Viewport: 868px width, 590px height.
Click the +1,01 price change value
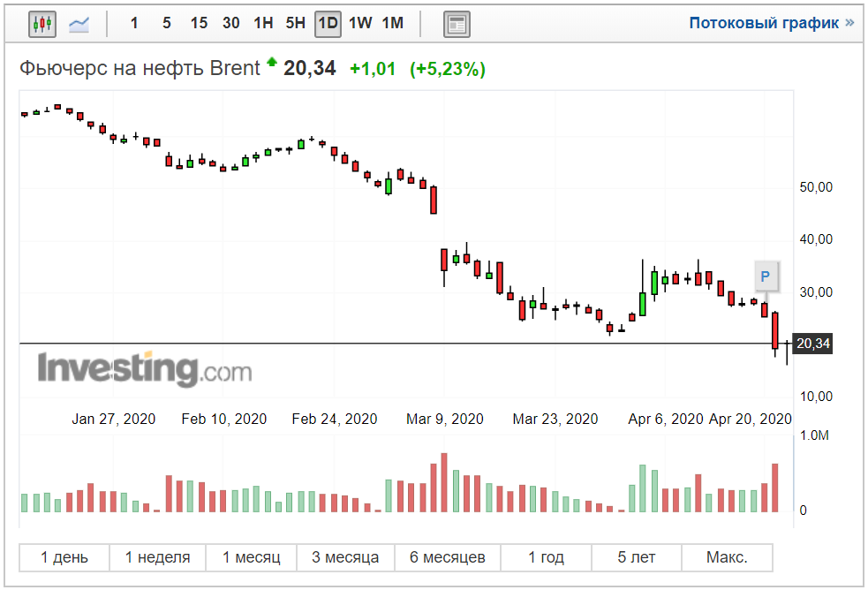pyautogui.click(x=373, y=69)
